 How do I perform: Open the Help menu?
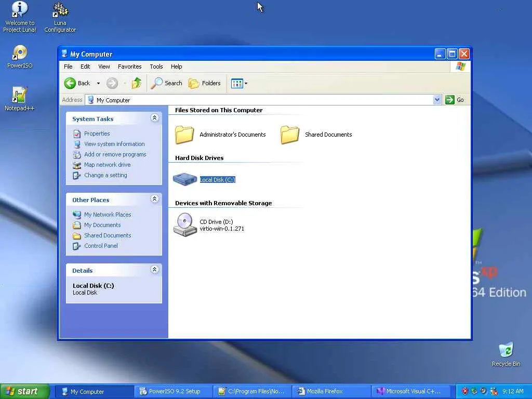tap(177, 66)
